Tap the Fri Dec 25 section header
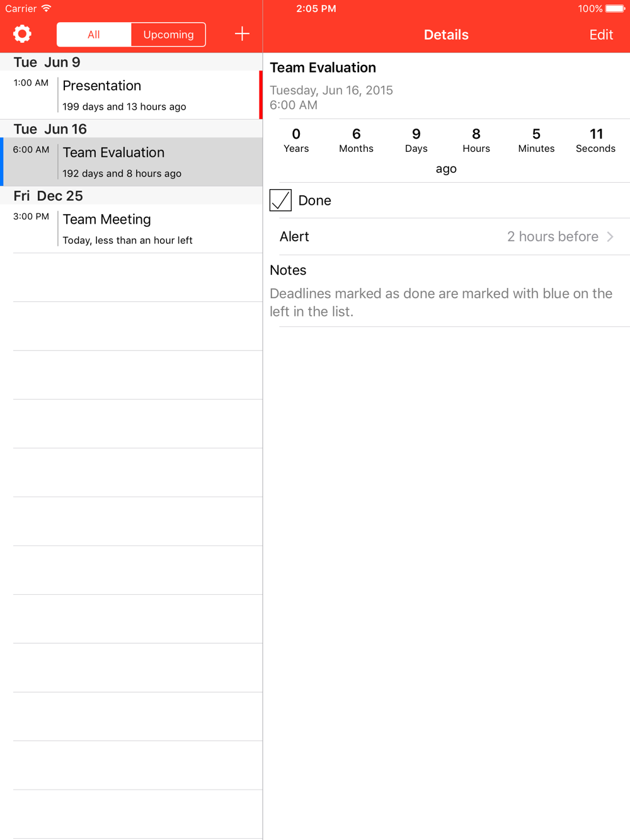This screenshot has height=840, width=630. (x=131, y=195)
